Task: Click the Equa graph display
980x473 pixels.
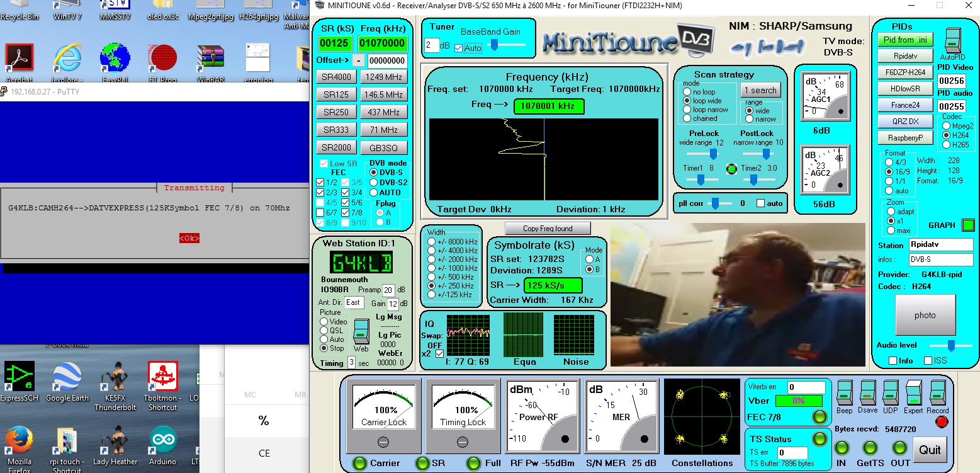Action: coord(524,336)
